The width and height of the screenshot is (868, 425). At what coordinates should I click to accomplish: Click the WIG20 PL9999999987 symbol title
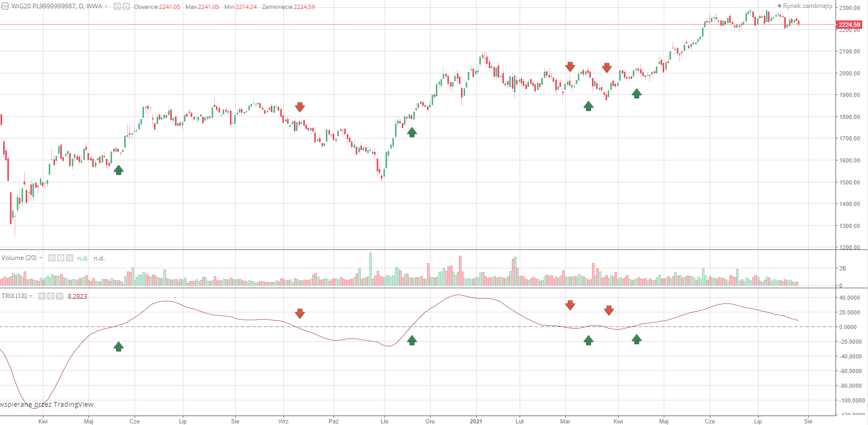coord(57,6)
